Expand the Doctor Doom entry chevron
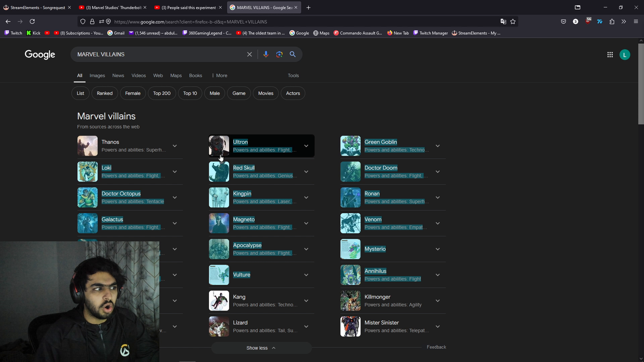 438,172
